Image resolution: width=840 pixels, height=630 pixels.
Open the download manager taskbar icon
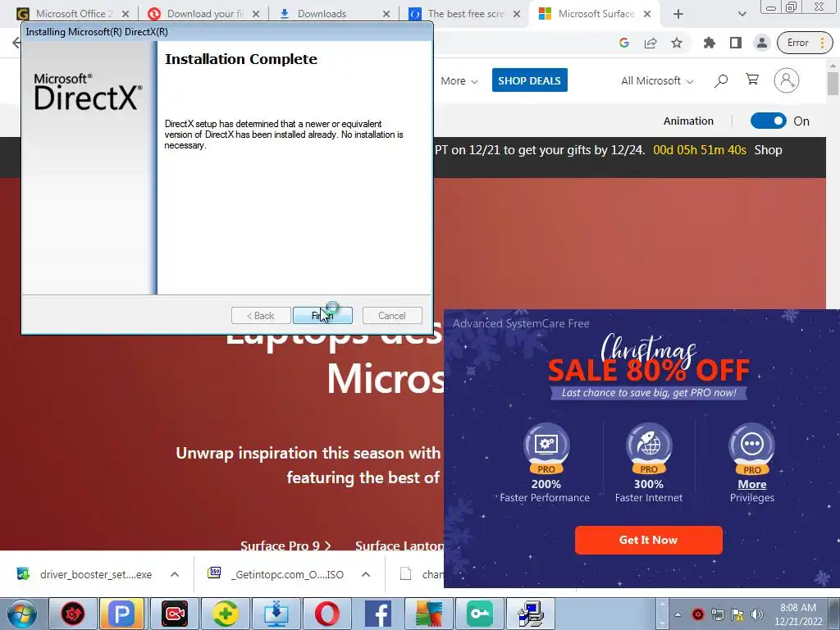click(x=276, y=614)
